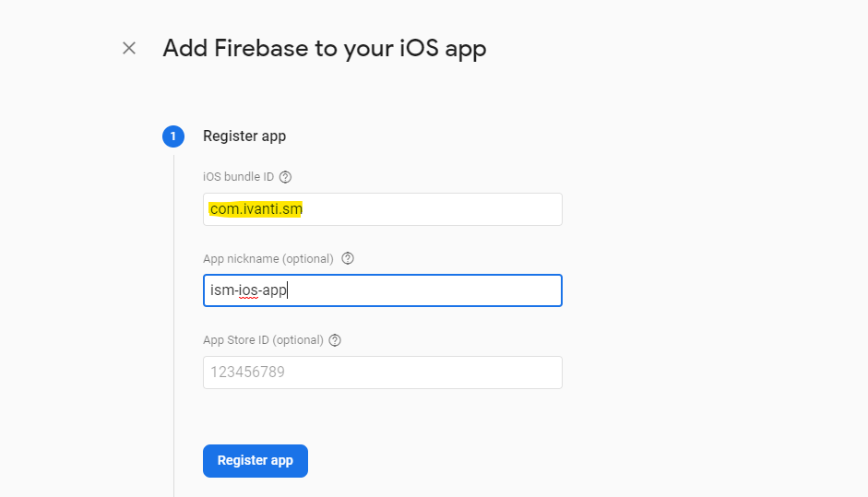Click the App nickname (optional) label
This screenshot has height=497, width=868.
268,259
